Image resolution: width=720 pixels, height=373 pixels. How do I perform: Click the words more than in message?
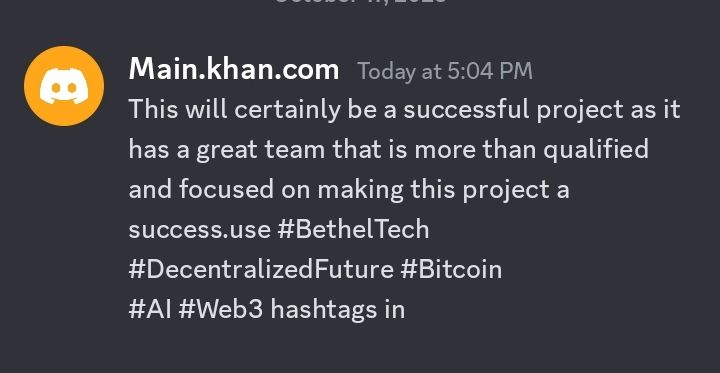475,150
